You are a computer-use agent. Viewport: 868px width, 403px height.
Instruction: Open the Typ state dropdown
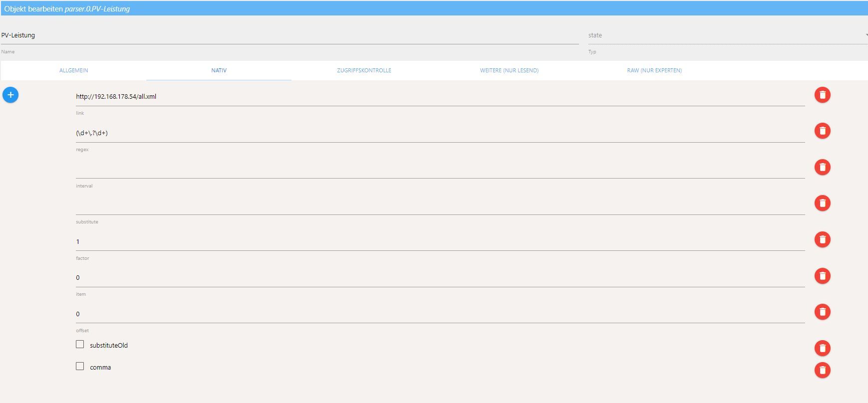click(728, 35)
